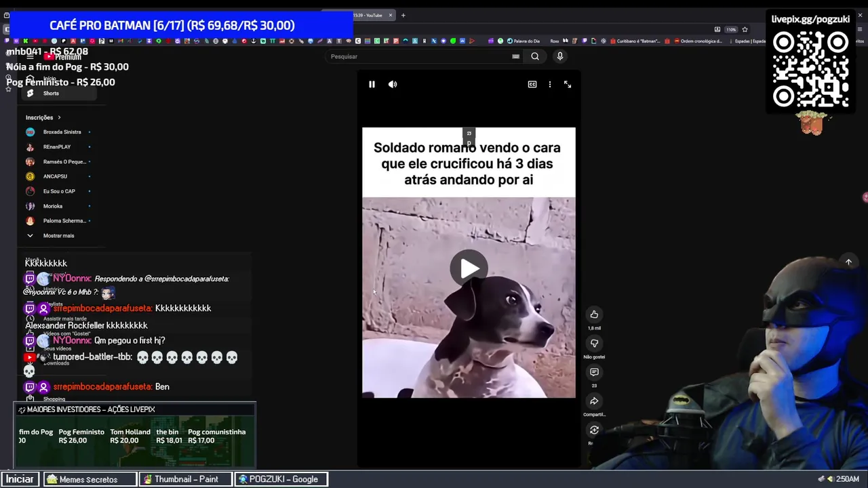
Task: Open the comments showing 23
Action: 594,372
